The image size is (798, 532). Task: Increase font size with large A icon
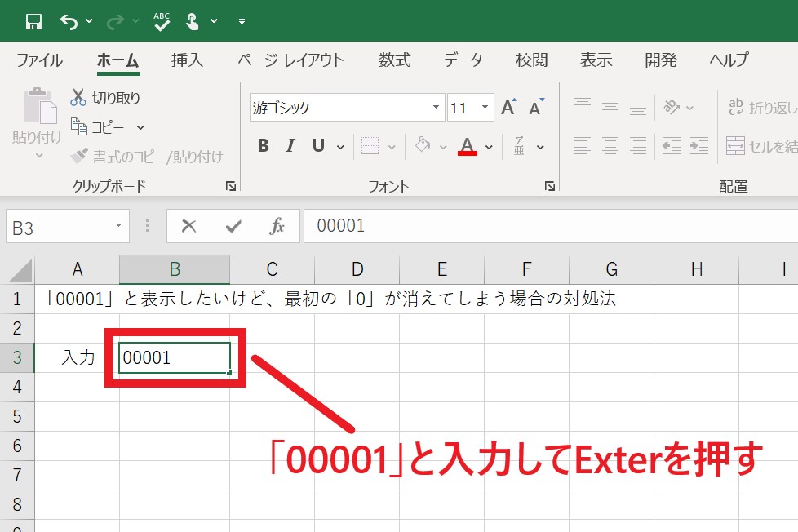[x=508, y=107]
